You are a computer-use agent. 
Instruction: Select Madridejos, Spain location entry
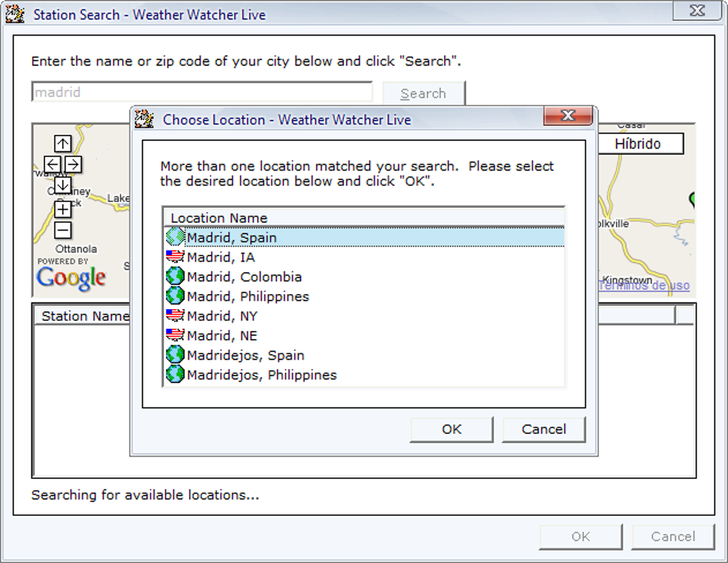tap(365, 355)
